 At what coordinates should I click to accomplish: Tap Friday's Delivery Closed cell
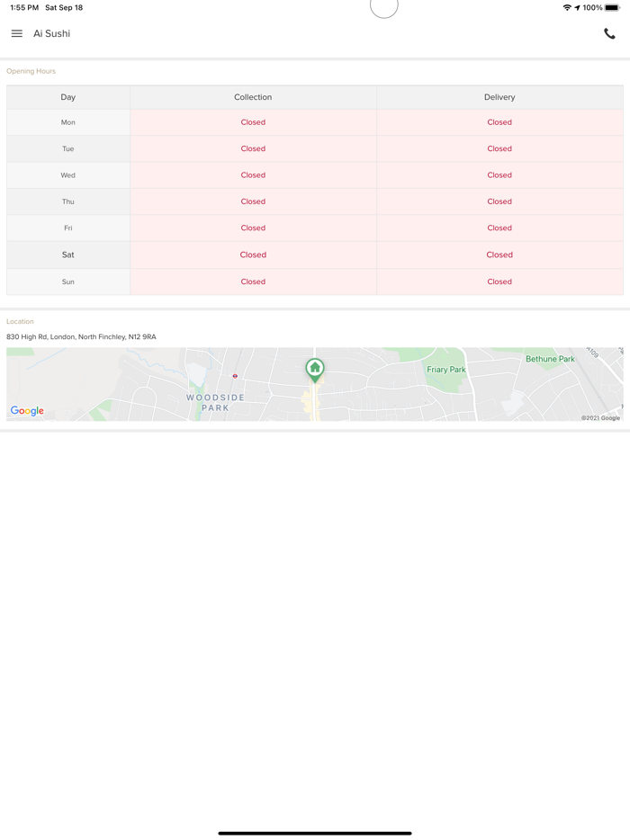pos(499,228)
